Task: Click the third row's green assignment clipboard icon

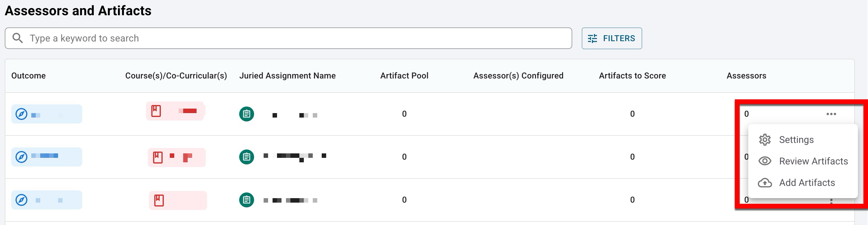Action: [247, 200]
